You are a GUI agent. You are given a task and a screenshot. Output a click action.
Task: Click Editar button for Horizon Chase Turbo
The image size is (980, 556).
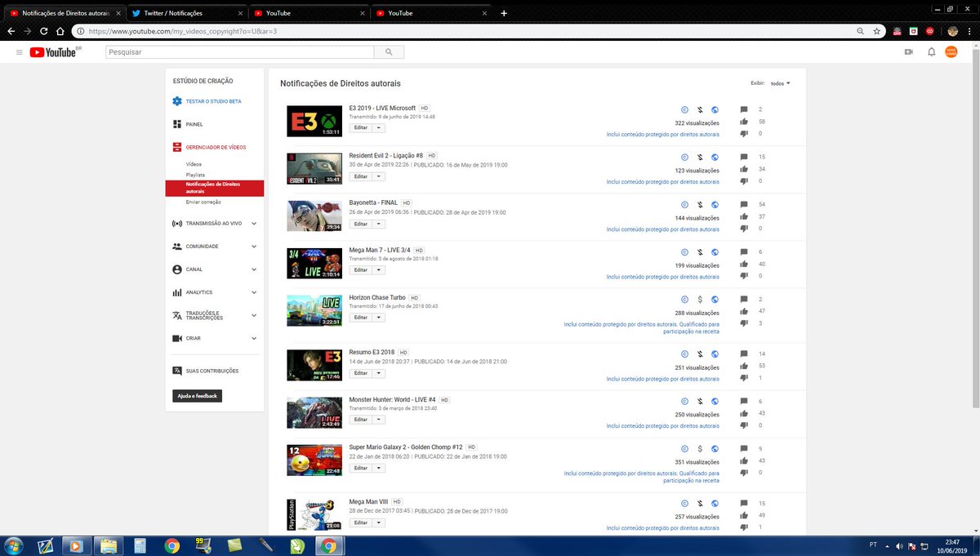tap(361, 317)
